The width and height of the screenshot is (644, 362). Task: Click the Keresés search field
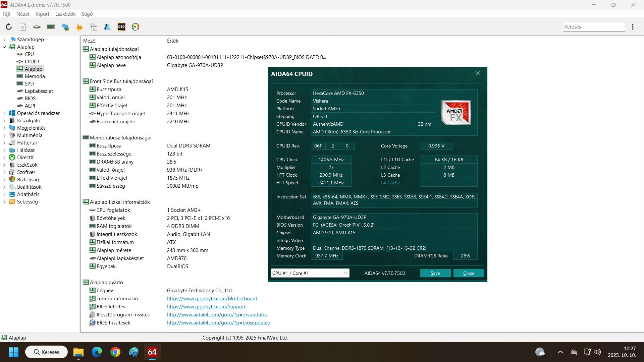click(593, 27)
